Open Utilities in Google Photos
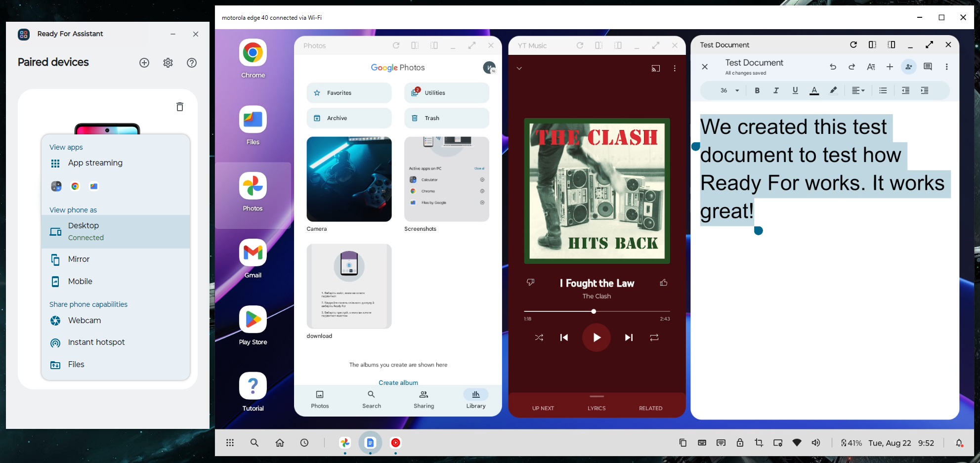The image size is (980, 463). click(447, 93)
